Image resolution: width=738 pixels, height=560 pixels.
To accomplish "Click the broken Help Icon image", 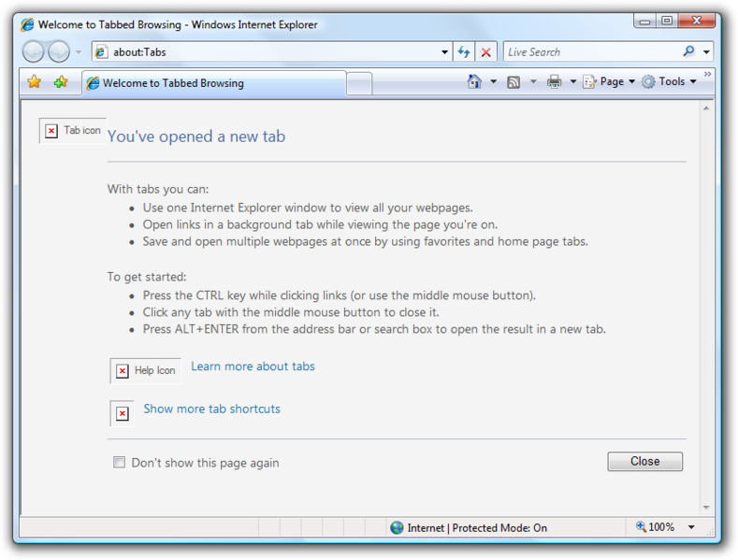I will [145, 371].
